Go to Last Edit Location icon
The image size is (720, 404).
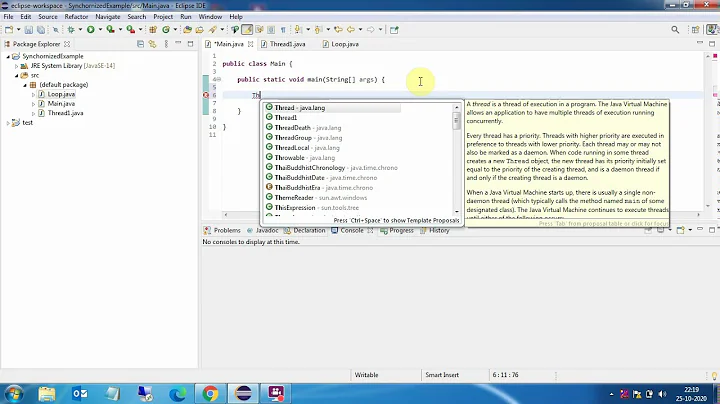[338, 30]
